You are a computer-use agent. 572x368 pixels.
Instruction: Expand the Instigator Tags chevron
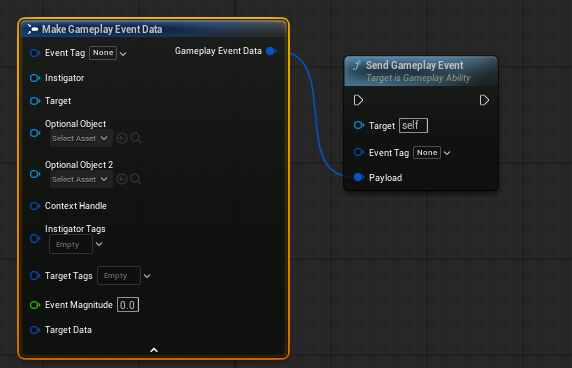pyautogui.click(x=99, y=244)
